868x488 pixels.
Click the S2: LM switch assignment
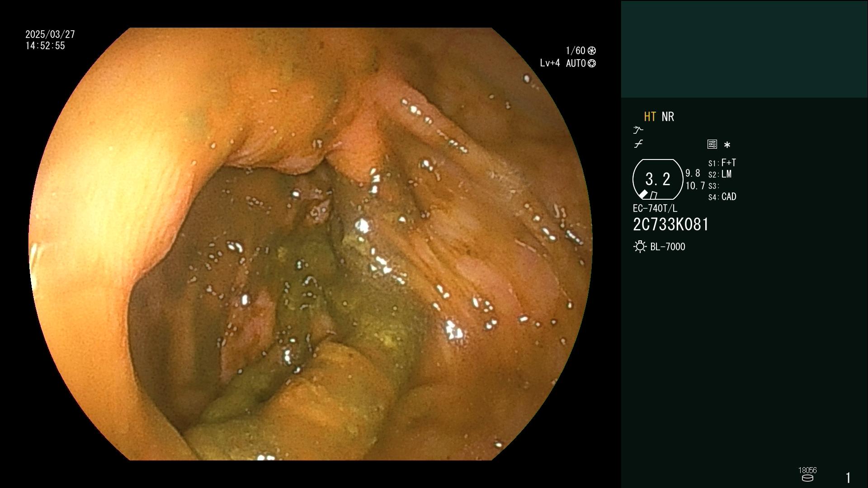(x=720, y=174)
